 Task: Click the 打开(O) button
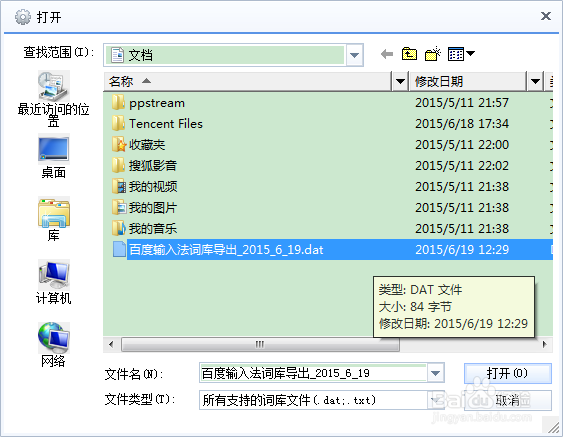507,373
